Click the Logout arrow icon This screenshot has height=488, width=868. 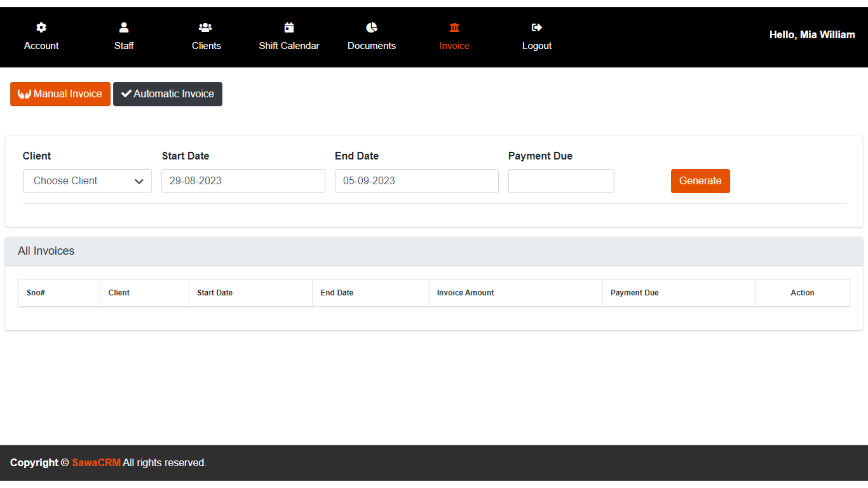pyautogui.click(x=537, y=27)
